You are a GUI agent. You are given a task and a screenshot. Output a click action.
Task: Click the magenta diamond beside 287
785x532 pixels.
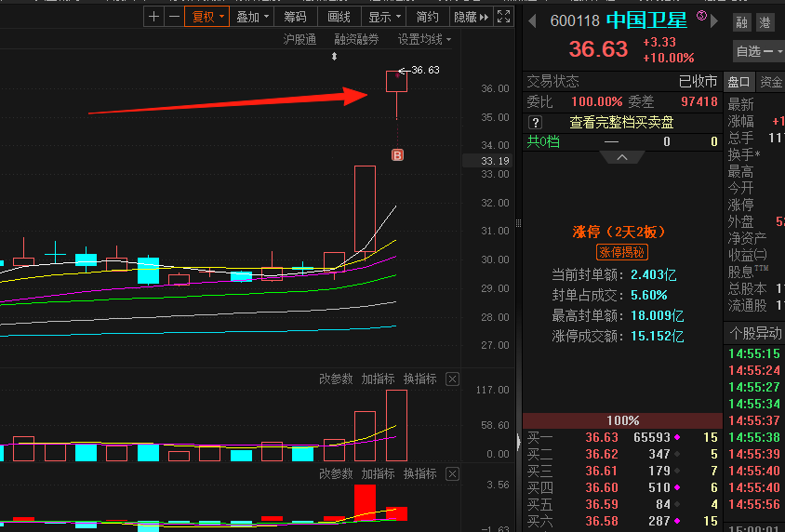coord(677,521)
